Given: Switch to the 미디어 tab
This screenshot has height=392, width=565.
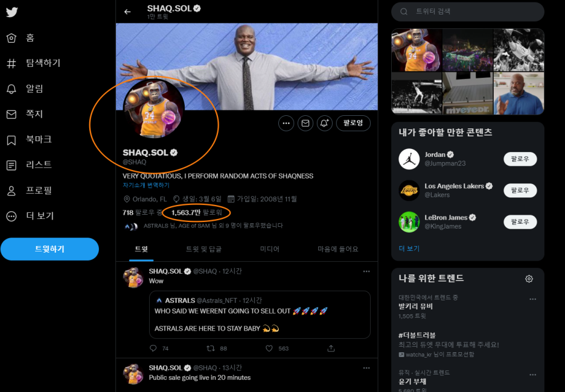Looking at the screenshot, I should (270, 249).
